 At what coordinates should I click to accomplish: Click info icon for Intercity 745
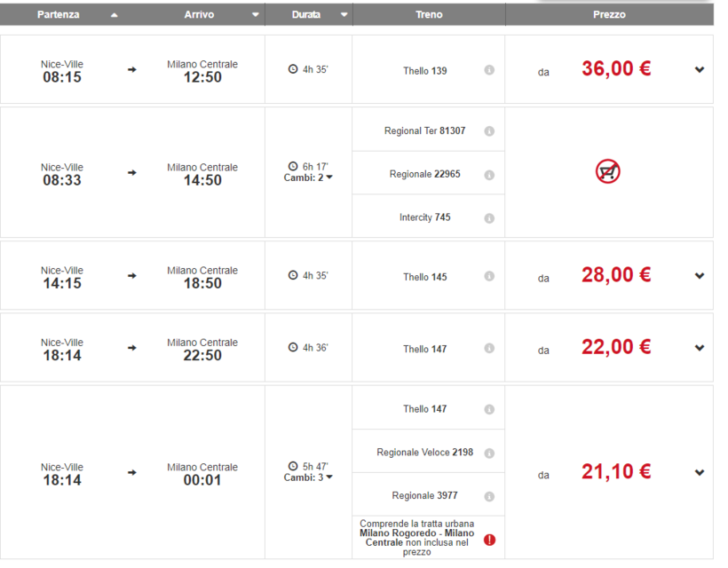tap(489, 218)
